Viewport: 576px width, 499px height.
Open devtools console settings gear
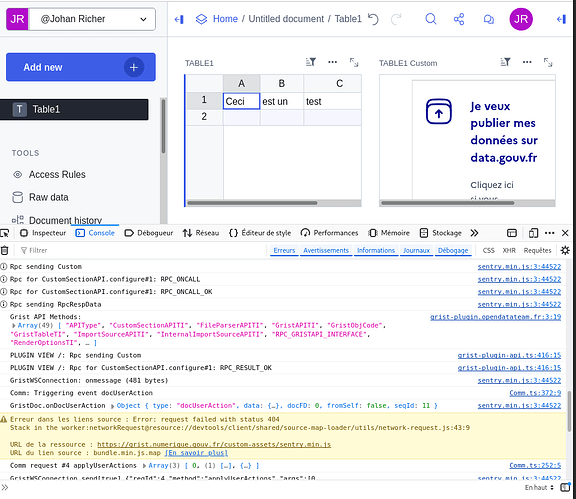coord(565,251)
